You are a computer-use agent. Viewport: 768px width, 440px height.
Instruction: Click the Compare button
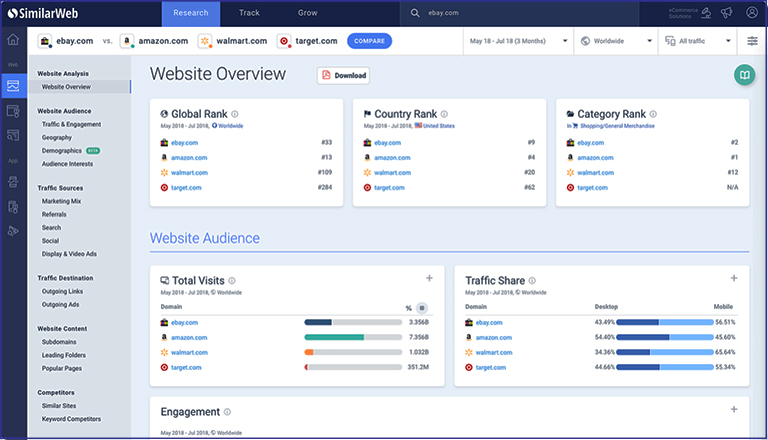[369, 41]
